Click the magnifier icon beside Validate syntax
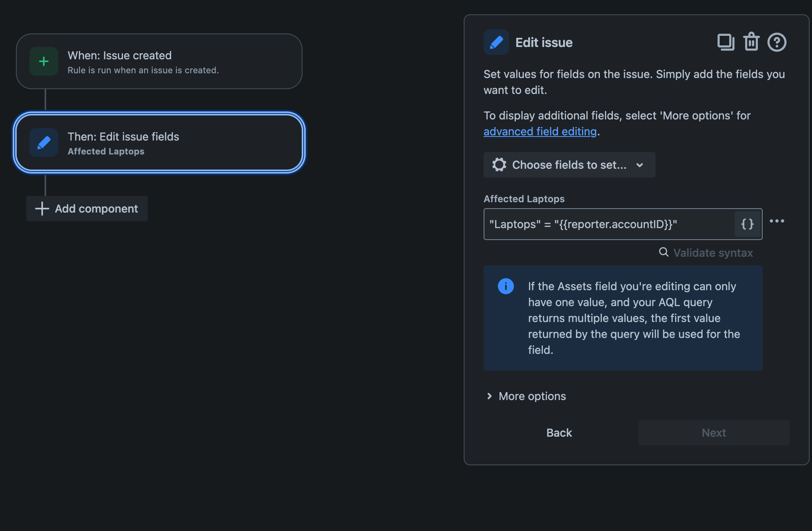This screenshot has height=531, width=812. click(x=664, y=252)
